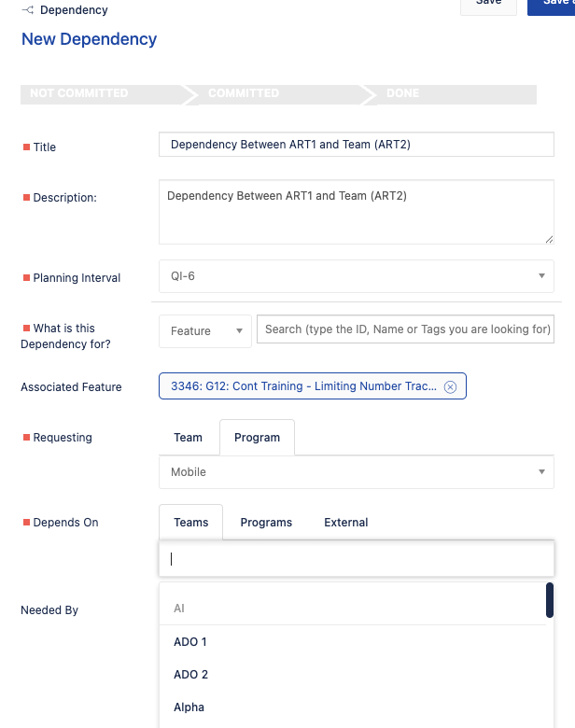Remove associated feature 3346 with x icon
The height and width of the screenshot is (728, 575).
tap(450, 386)
